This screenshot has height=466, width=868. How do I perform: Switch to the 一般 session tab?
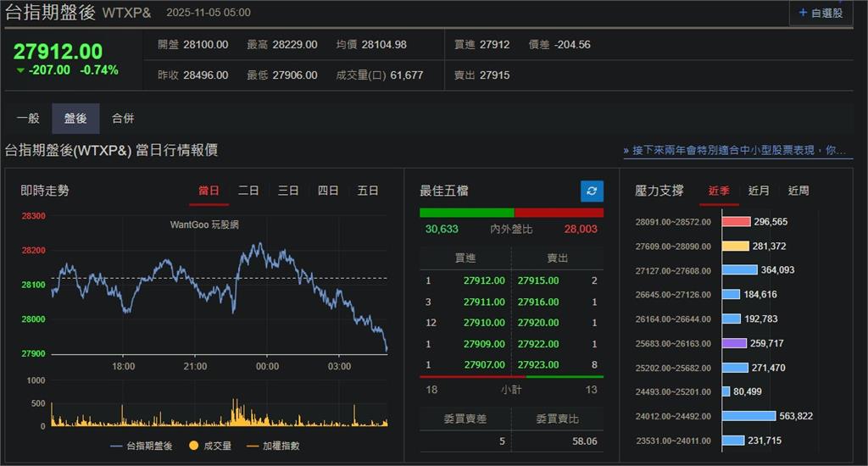28,118
